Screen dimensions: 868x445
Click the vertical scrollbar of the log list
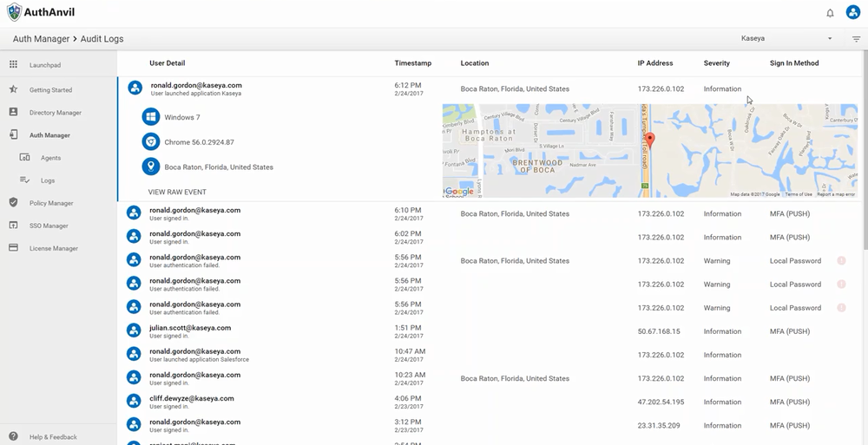point(865,149)
